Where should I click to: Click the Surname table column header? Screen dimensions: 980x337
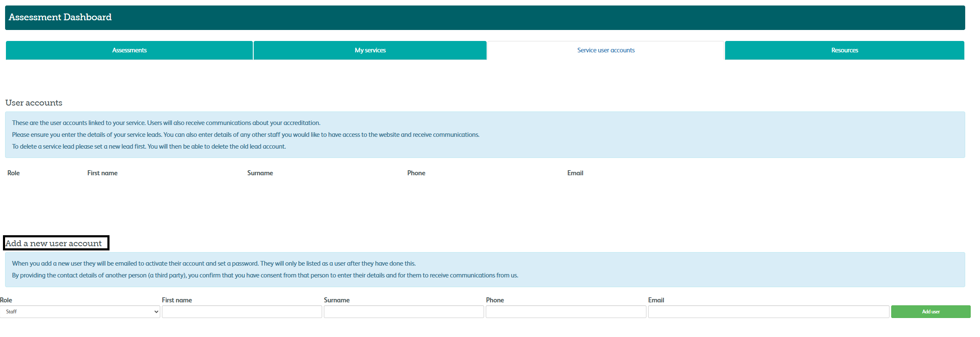click(260, 173)
